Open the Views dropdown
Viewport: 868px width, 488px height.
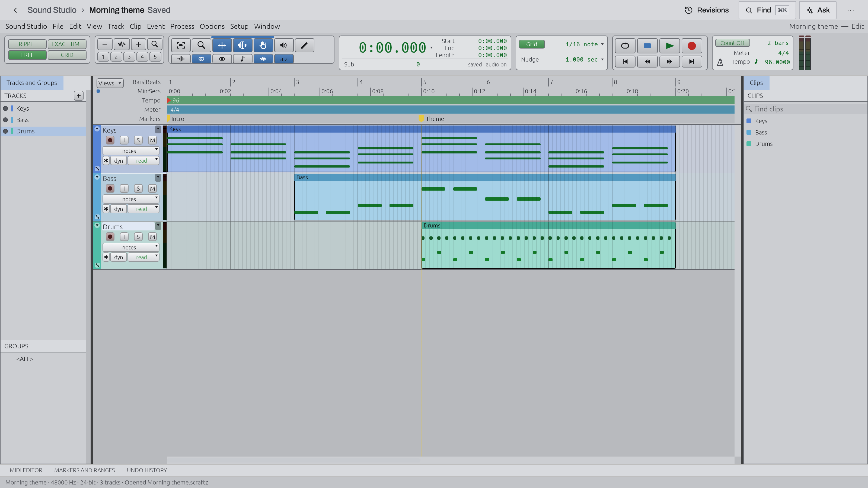(110, 83)
